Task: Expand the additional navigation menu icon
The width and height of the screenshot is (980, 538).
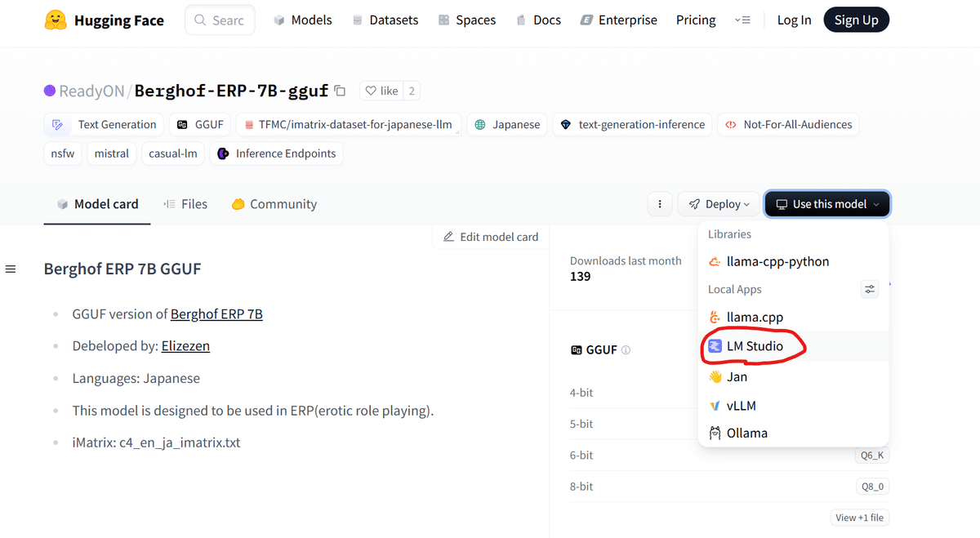Action: click(742, 20)
